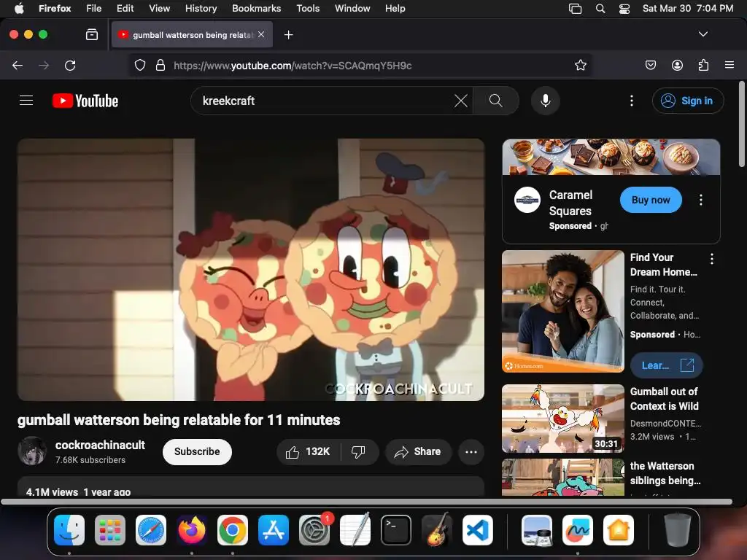747x560 pixels.
Task: Open Google Chrome from Dock
Action: pos(233,530)
